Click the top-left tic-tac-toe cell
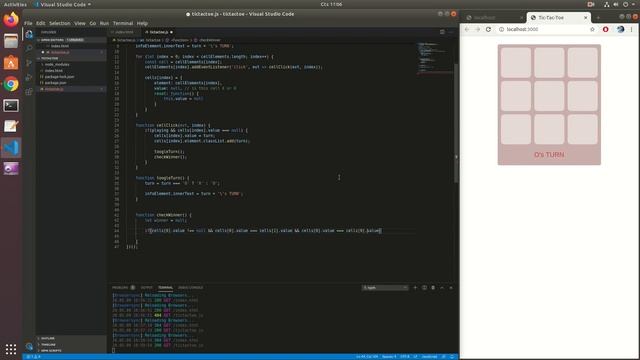 pos(516,62)
